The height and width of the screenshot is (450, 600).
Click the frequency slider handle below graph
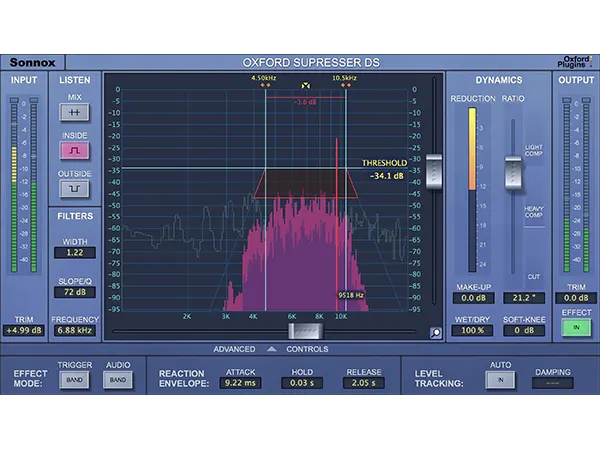tap(305, 331)
